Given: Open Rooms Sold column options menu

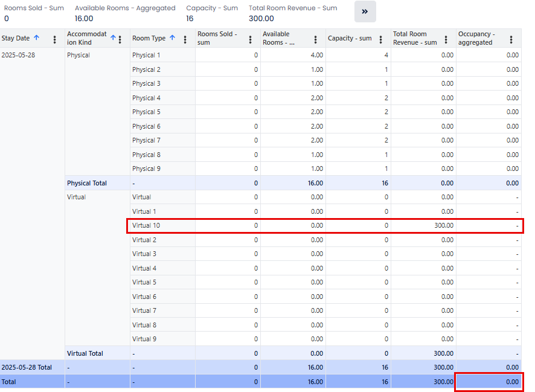Looking at the screenshot, I should (251, 39).
